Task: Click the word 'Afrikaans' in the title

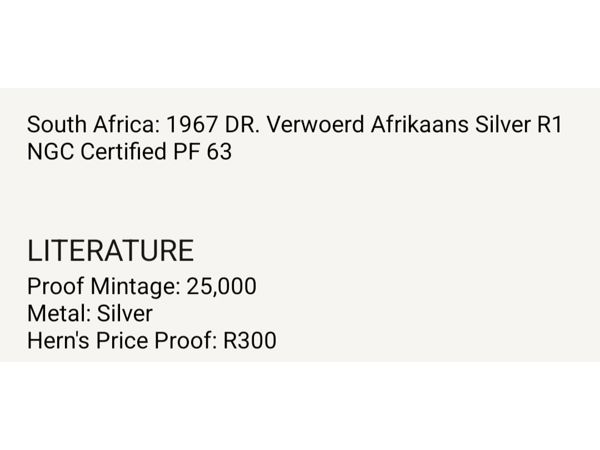Action: point(420,125)
